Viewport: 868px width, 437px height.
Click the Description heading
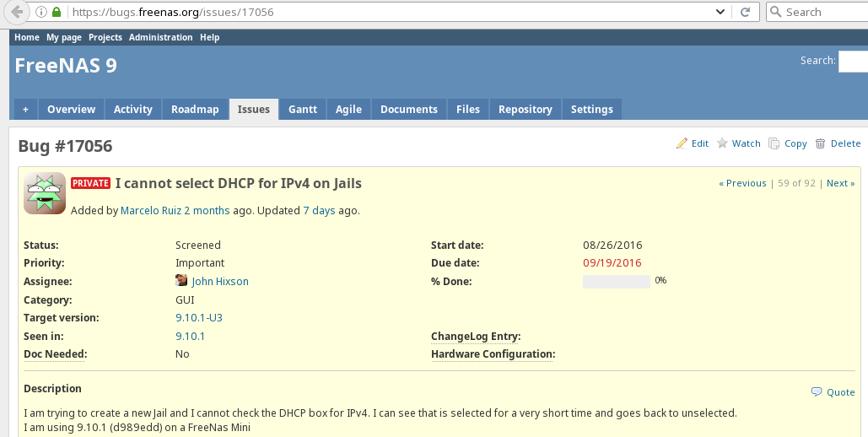point(52,389)
